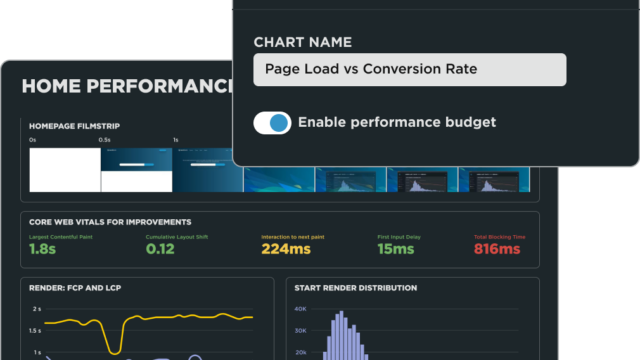This screenshot has height=360, width=640.
Task: Select the 0.12 Cumulative Layout Shift value
Action: (x=160, y=249)
